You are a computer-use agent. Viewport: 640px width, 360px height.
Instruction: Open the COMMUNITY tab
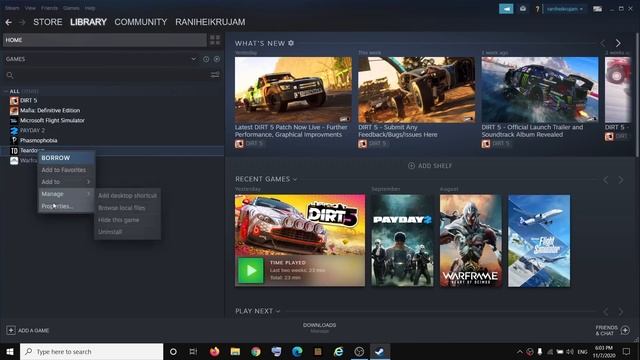[141, 22]
